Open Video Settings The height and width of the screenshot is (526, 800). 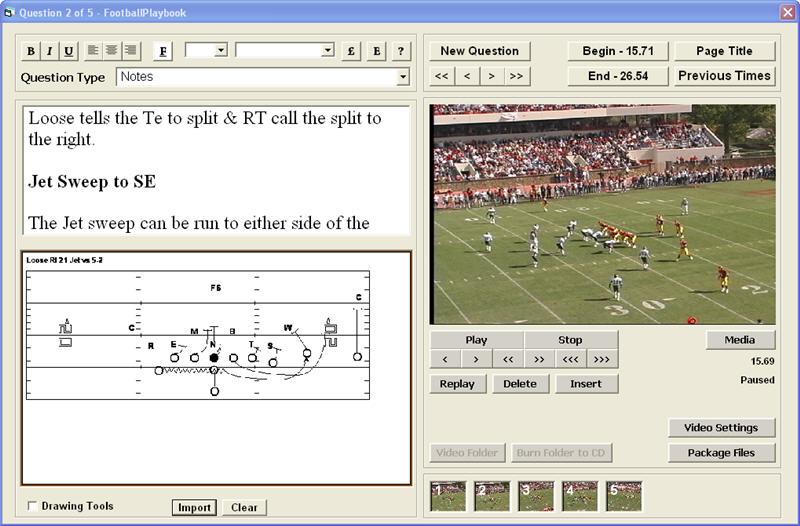tap(721, 428)
